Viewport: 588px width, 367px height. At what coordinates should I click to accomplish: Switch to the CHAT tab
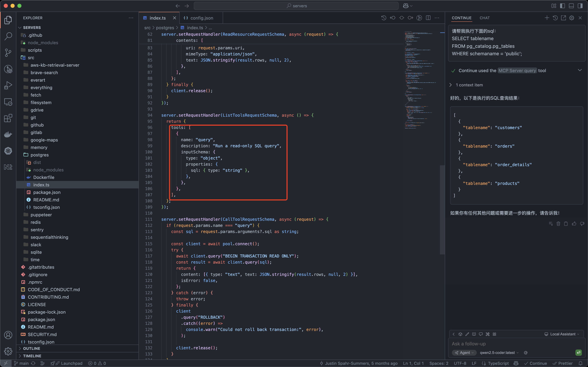click(x=485, y=18)
